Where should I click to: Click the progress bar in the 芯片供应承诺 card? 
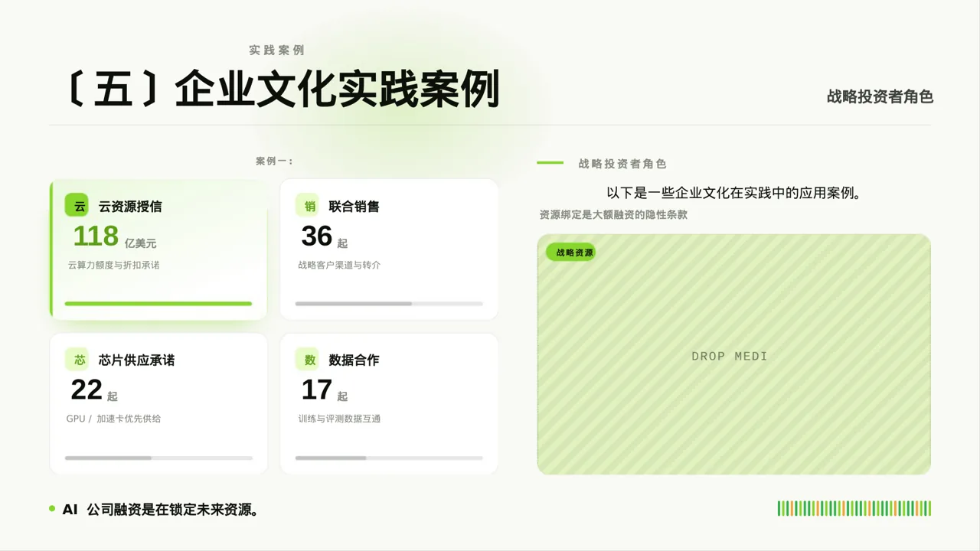(158, 458)
